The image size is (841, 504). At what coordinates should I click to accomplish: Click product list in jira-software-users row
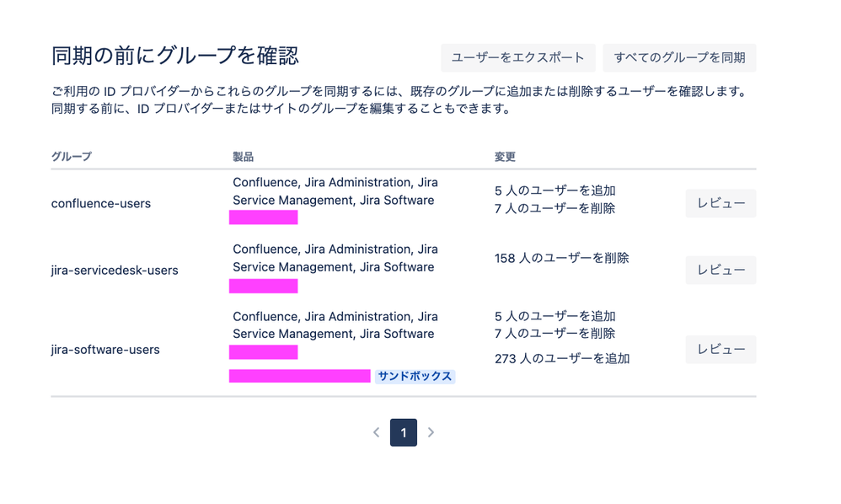335,325
